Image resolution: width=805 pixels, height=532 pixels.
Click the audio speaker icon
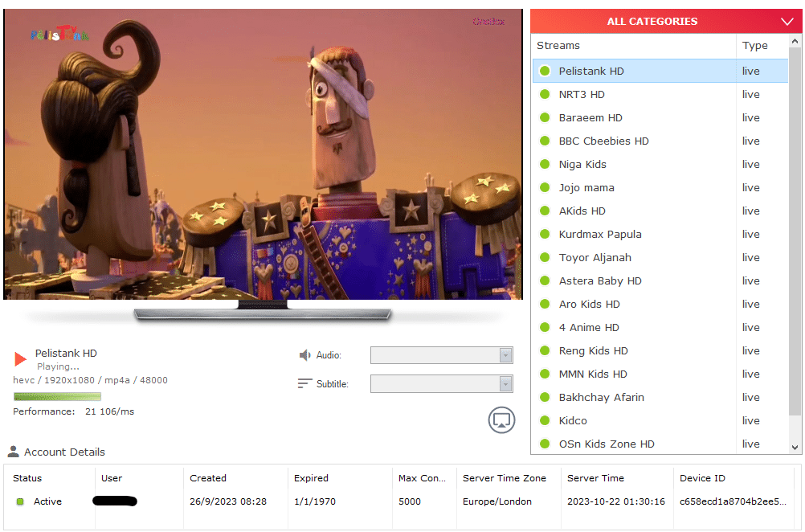coord(305,355)
